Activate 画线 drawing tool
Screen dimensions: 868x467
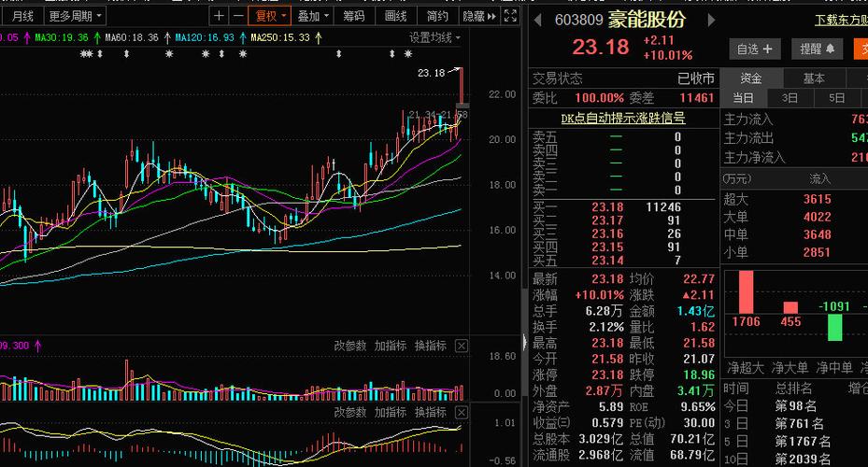[395, 16]
